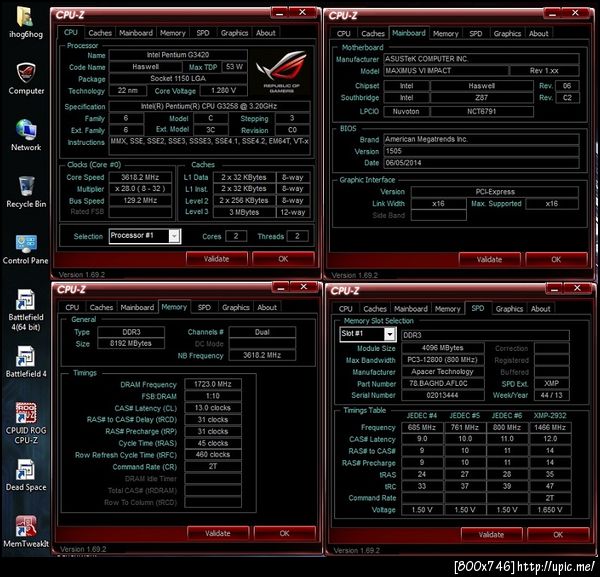Select Caches tab in Memory window

point(101,307)
